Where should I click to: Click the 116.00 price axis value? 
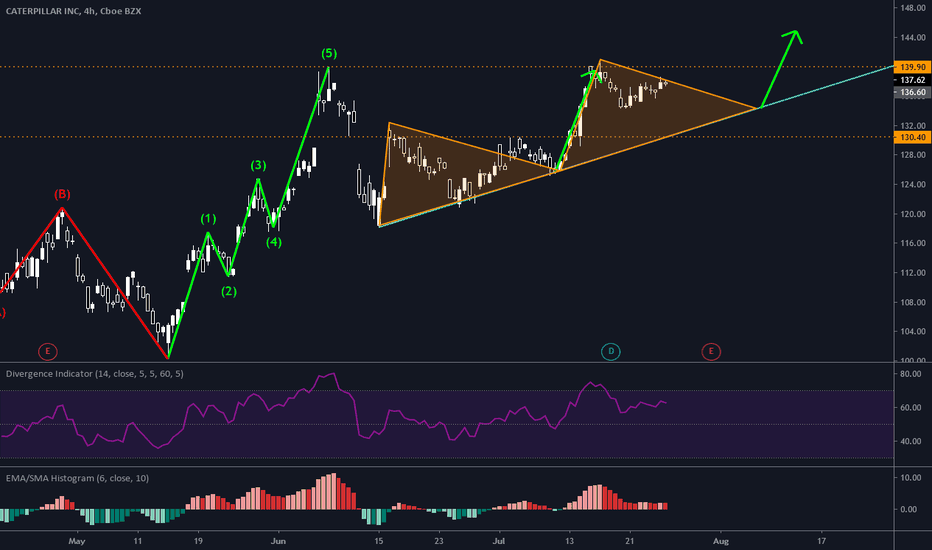click(x=913, y=243)
